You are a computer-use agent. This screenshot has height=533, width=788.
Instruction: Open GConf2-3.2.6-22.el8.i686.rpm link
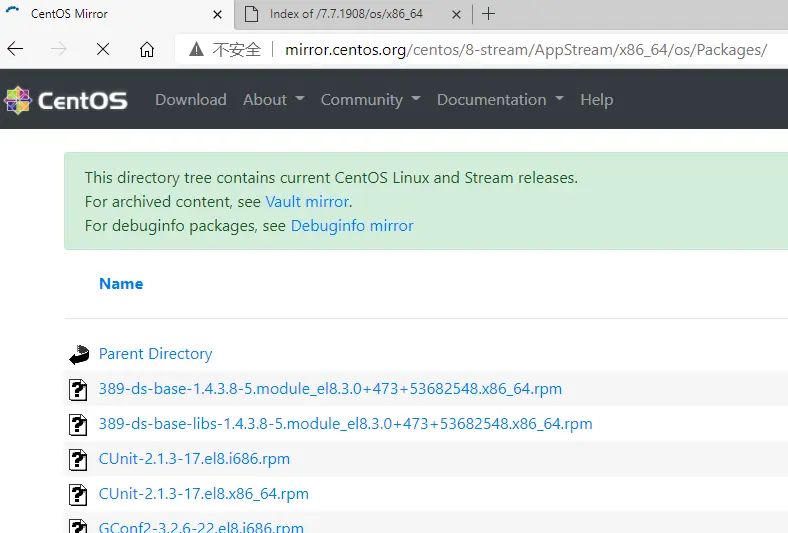[x=201, y=527]
